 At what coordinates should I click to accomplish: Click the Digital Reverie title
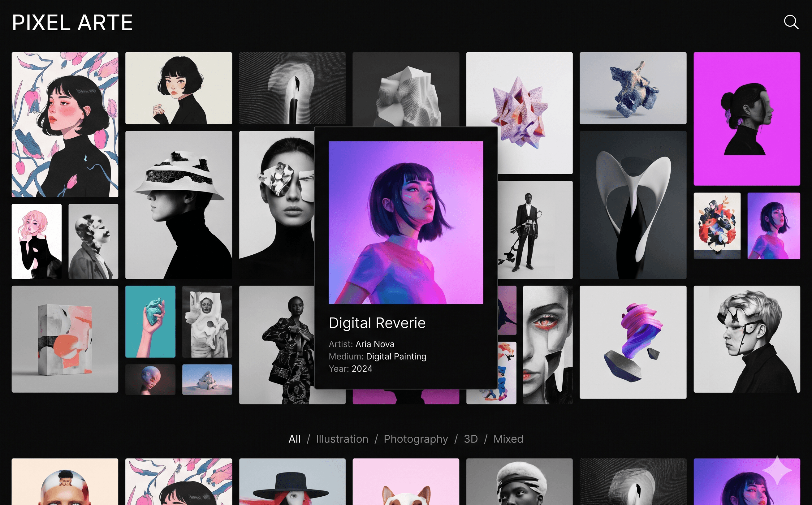[377, 323]
